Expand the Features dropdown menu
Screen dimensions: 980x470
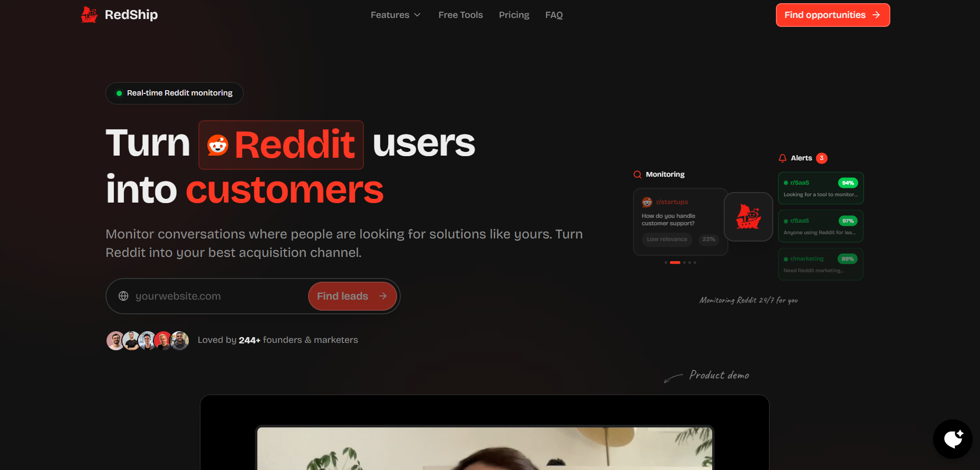(x=395, y=15)
